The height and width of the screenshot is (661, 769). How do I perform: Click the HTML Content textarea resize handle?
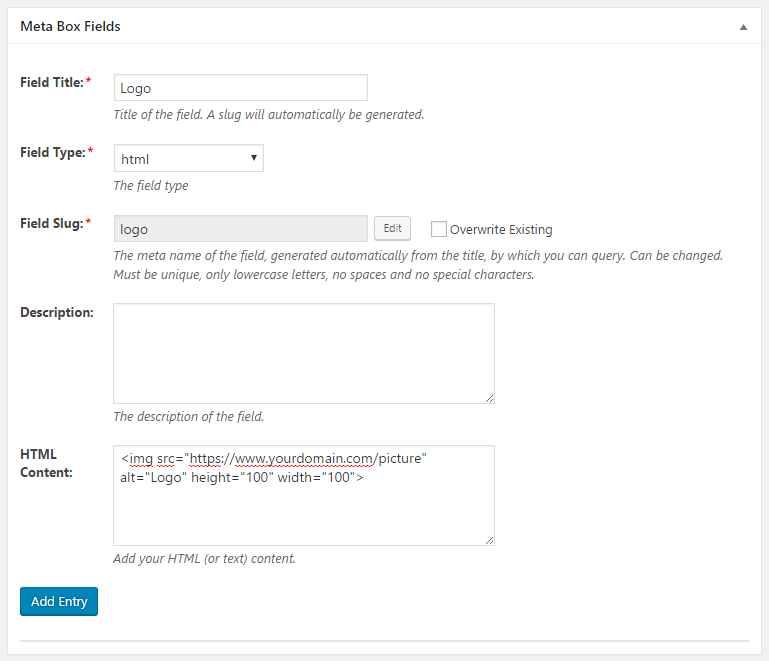click(489, 540)
